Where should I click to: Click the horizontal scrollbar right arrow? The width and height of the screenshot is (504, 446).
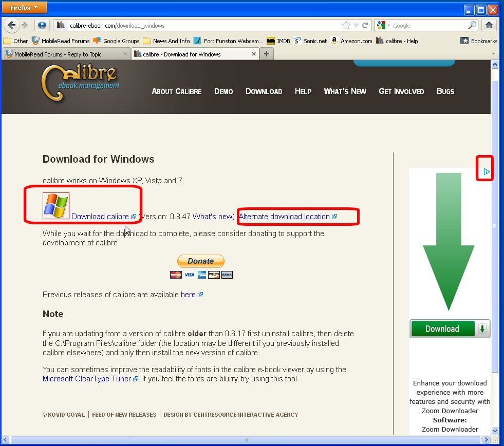pyautogui.click(x=486, y=439)
